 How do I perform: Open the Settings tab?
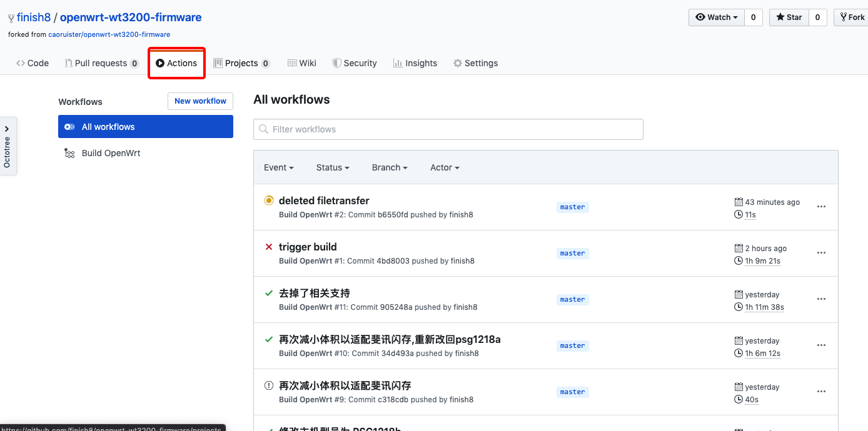coord(476,63)
